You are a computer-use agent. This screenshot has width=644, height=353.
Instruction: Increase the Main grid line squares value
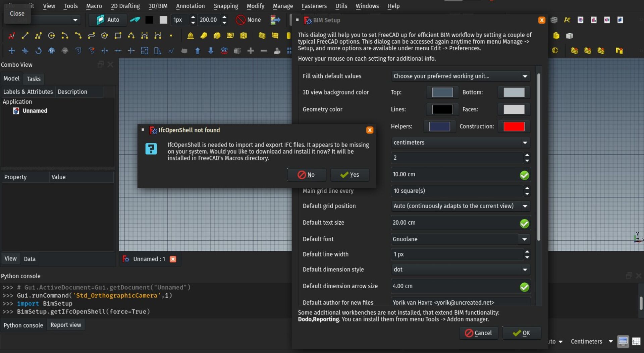(527, 188)
